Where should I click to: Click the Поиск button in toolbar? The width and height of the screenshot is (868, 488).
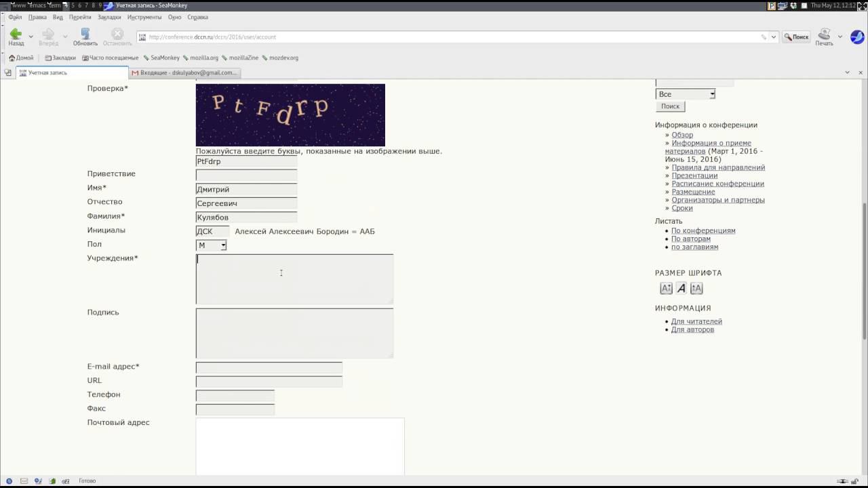click(x=797, y=37)
